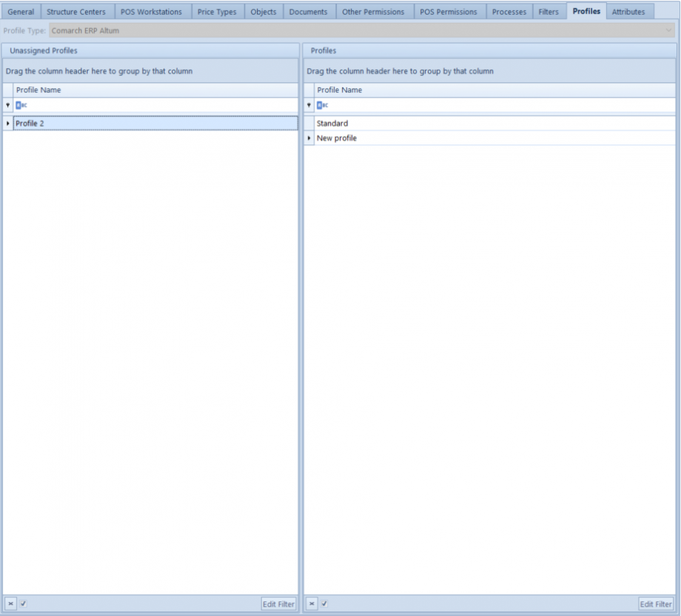Clear filter with X in Profiles panel
This screenshot has width=681, height=616.
point(312,603)
